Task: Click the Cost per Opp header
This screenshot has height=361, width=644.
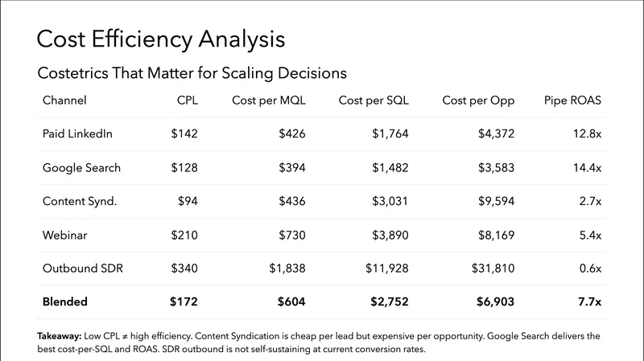Action: (478, 101)
